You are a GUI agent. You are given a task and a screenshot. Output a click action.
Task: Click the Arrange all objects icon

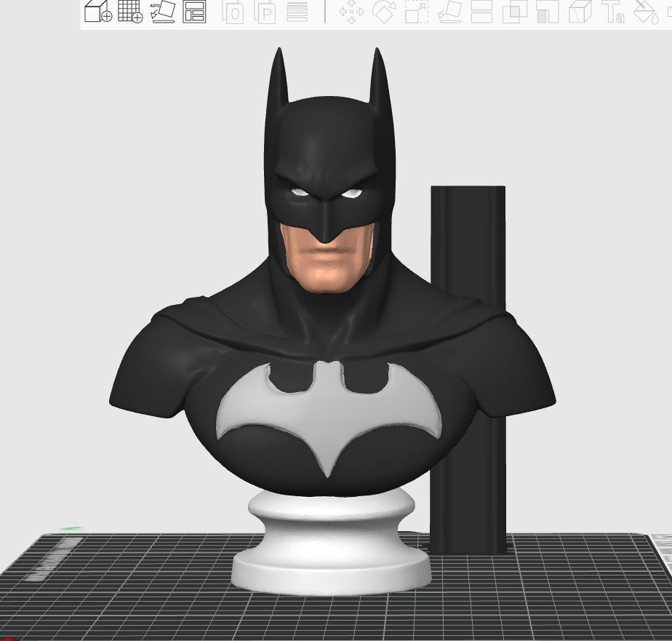[195, 12]
